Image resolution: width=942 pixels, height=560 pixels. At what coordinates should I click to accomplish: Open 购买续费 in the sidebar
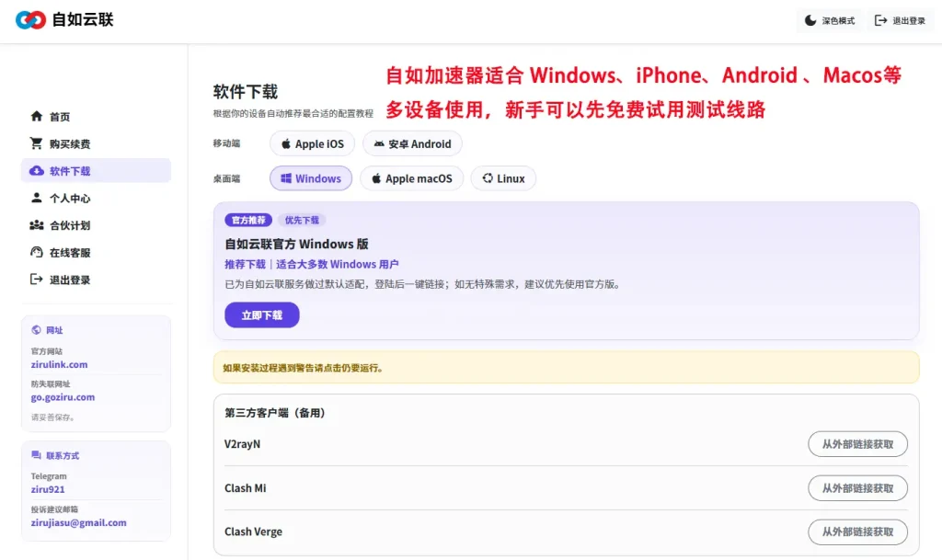point(96,143)
